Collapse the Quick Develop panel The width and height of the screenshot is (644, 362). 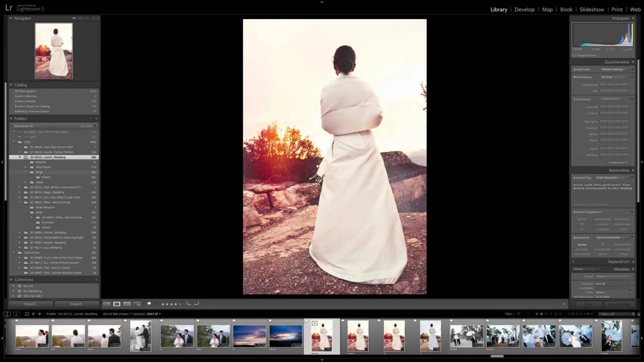tap(632, 62)
